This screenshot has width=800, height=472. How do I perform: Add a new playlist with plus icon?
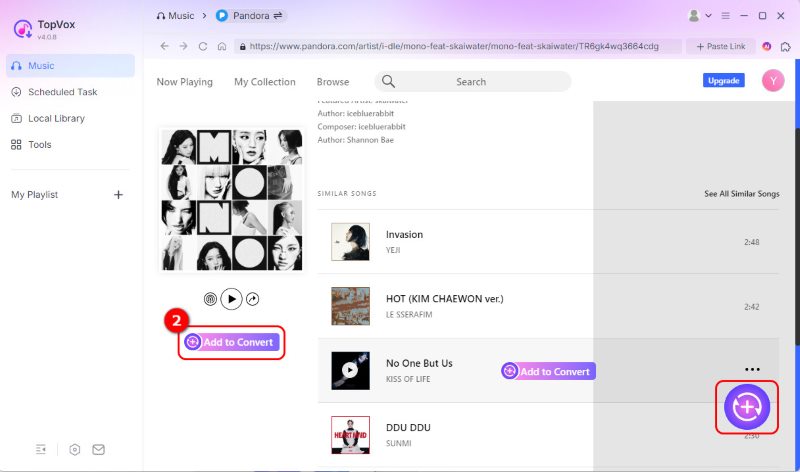[x=118, y=194]
